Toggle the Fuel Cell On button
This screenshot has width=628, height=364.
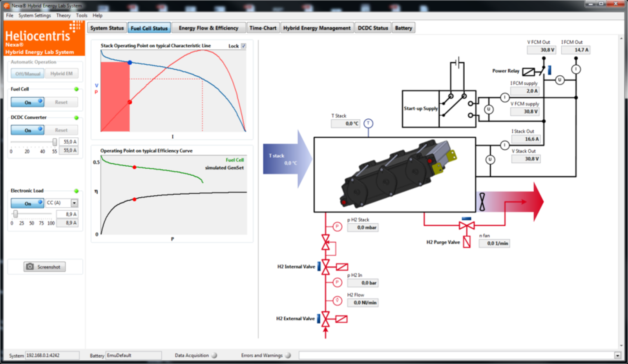point(27,102)
